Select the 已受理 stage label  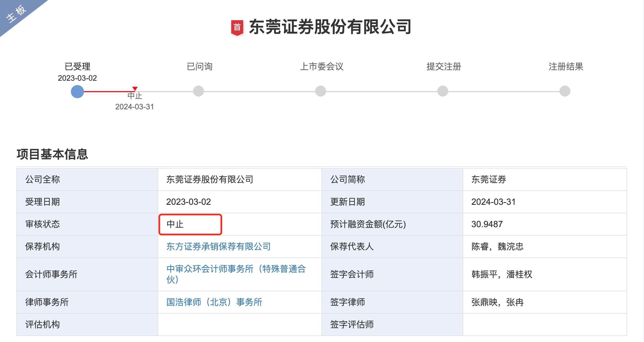(x=78, y=67)
